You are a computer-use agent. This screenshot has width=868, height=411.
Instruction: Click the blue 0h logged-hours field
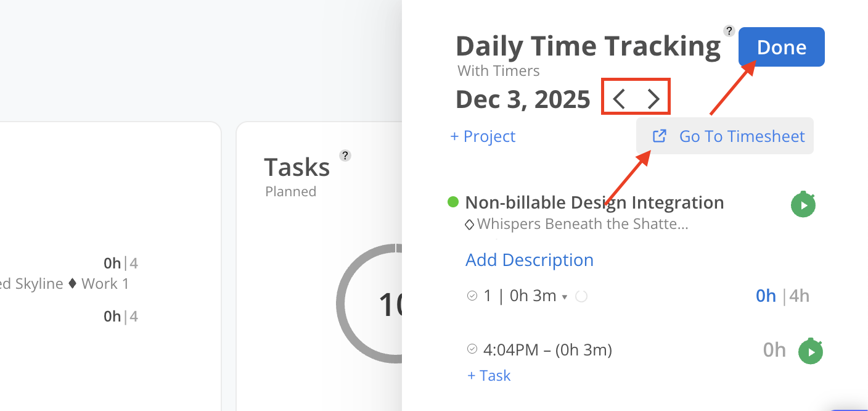766,296
